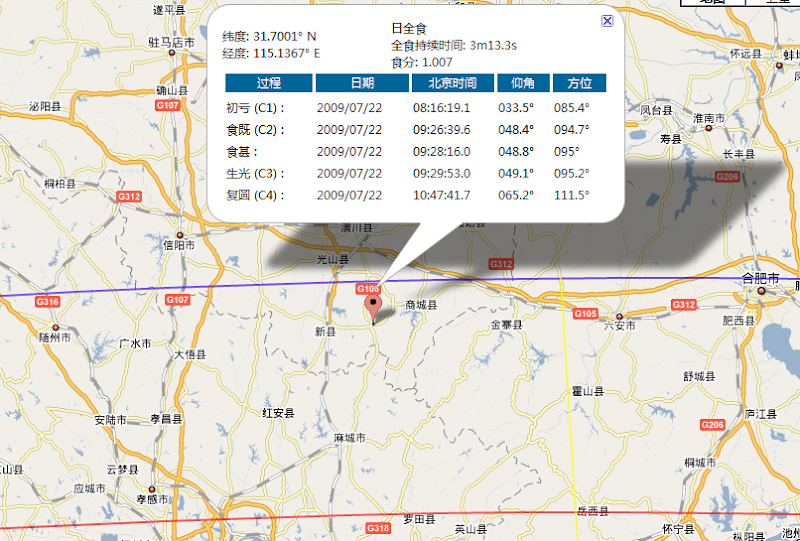Select the 食甚 row label
Screen dimensions: 800x541
click(x=242, y=152)
